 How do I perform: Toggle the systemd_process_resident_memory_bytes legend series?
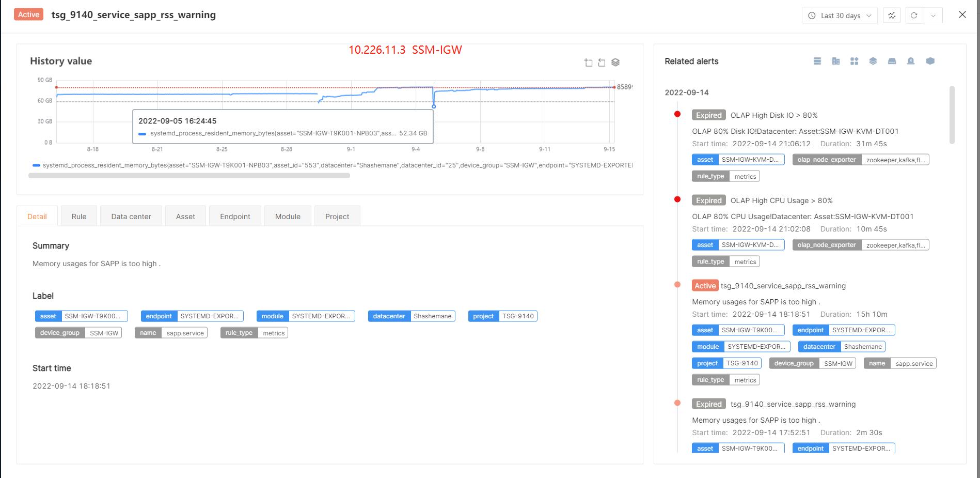[330, 165]
